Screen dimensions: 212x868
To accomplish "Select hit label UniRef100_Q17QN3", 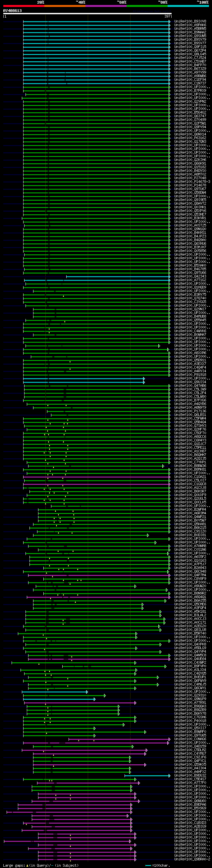I will (190, 141).
